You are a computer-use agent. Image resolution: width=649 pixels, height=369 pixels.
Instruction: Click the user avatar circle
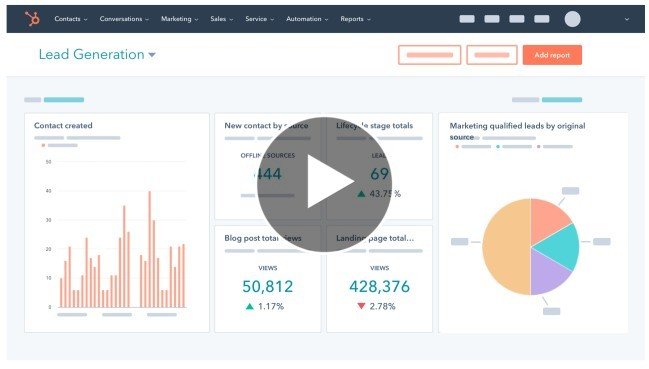572,19
